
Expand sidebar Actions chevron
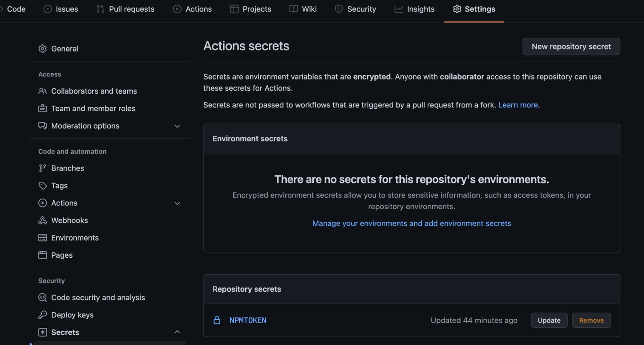coord(177,203)
